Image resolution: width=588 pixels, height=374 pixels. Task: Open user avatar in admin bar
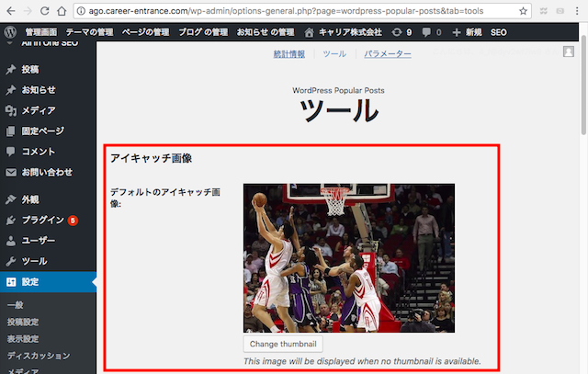569,51
